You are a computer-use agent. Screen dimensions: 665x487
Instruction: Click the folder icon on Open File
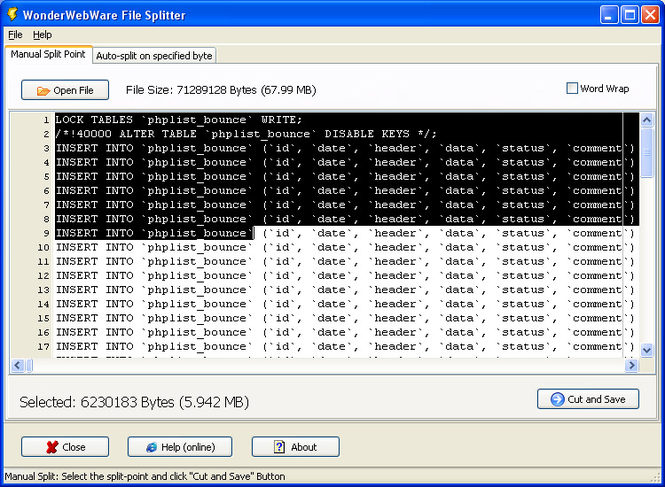coord(43,91)
